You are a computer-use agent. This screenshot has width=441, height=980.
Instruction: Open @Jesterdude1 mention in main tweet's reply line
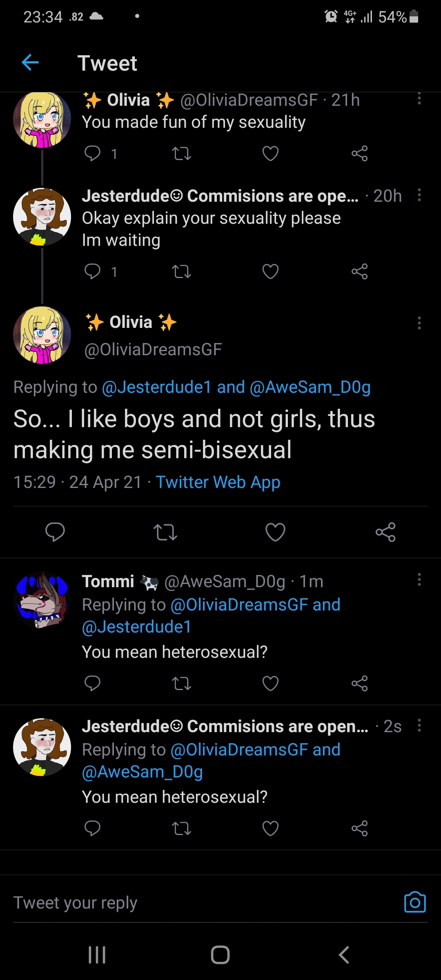(156, 387)
